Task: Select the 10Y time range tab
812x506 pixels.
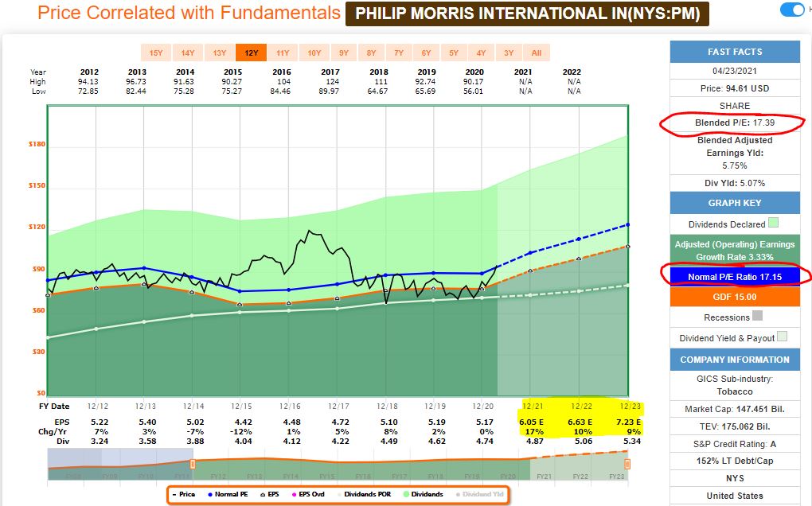Action: pyautogui.click(x=314, y=53)
